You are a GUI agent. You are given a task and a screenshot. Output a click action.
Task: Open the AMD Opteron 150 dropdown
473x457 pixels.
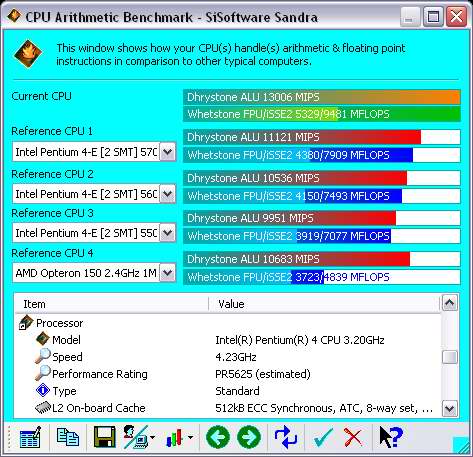(x=167, y=273)
